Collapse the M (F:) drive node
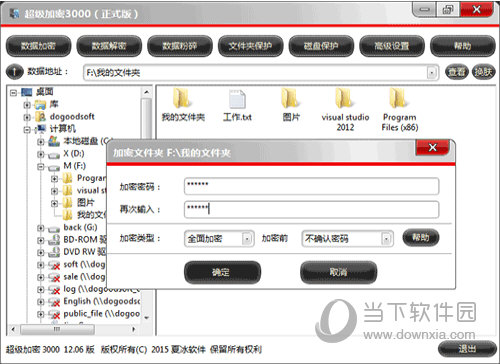The image size is (500, 364). point(40,166)
